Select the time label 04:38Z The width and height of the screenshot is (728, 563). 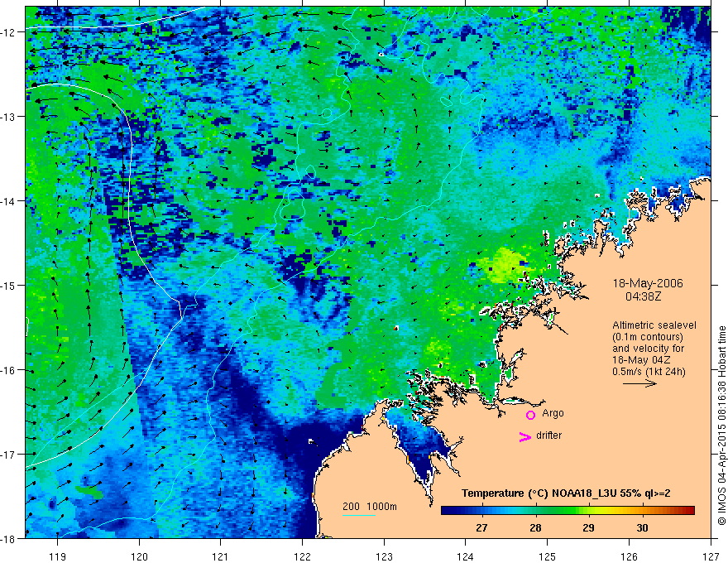[643, 296]
